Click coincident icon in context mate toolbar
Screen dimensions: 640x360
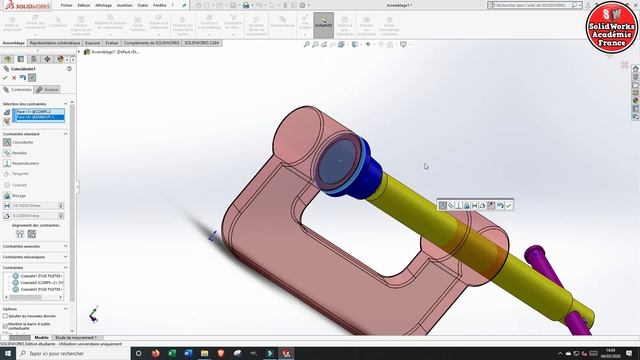(x=442, y=206)
